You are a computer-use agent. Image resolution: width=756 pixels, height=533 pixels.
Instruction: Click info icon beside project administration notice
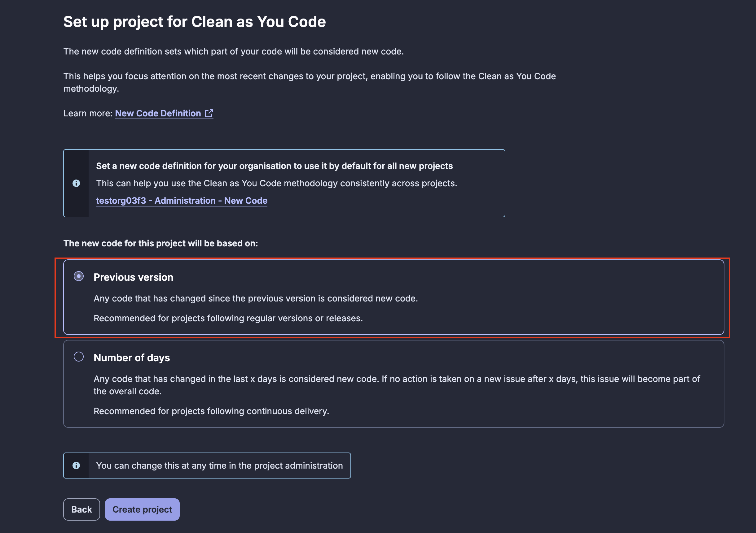76,466
